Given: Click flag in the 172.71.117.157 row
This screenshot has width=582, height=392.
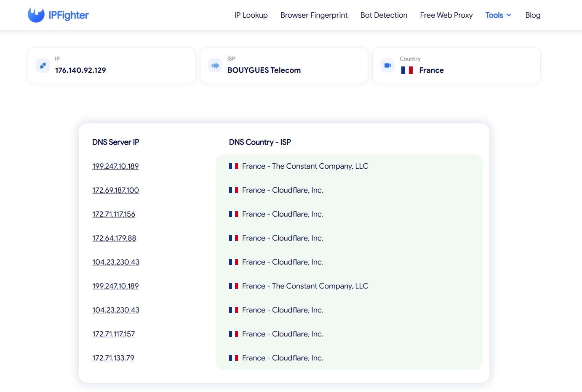Looking at the screenshot, I should point(233,334).
